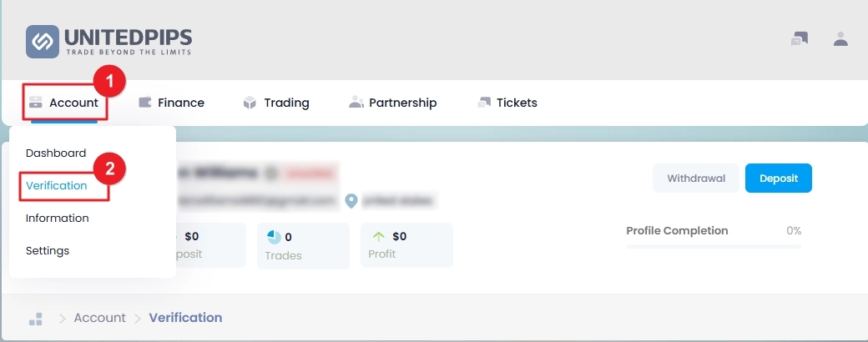Click the UnitedPips logo icon
The image size is (868, 342).
[x=42, y=42]
